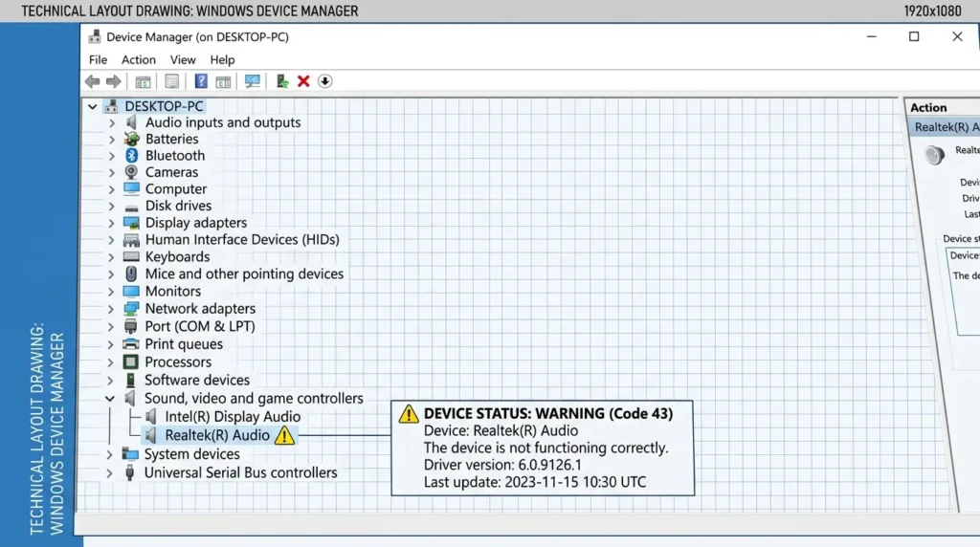
Task: Click the Cameras webcam icon
Action: 131,172
